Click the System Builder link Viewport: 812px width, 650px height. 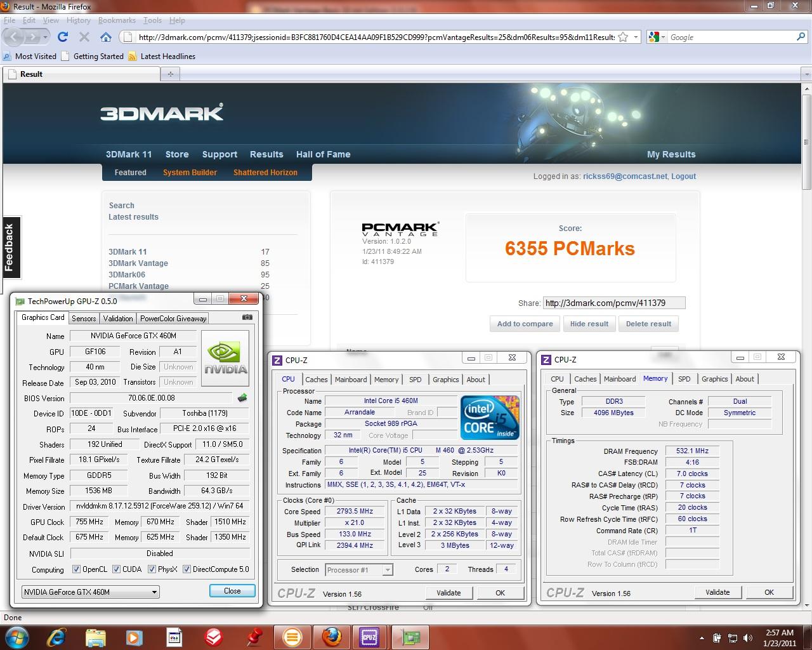pos(190,173)
